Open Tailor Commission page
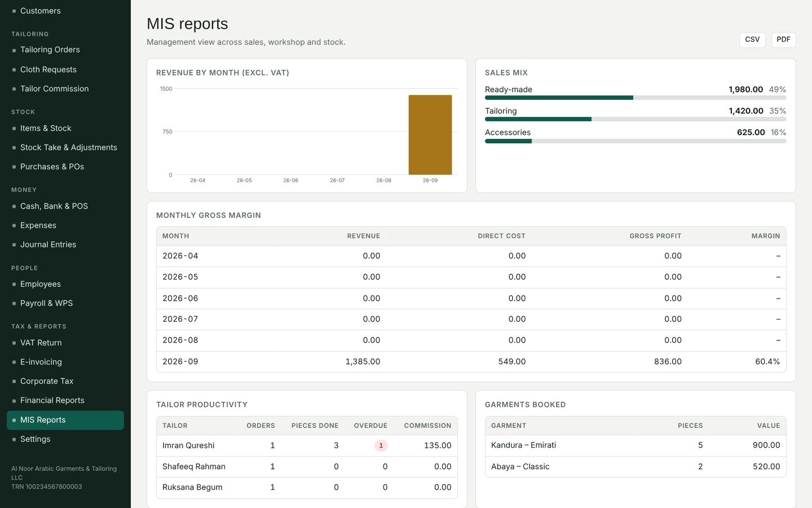812x508 pixels. (x=65, y=89)
